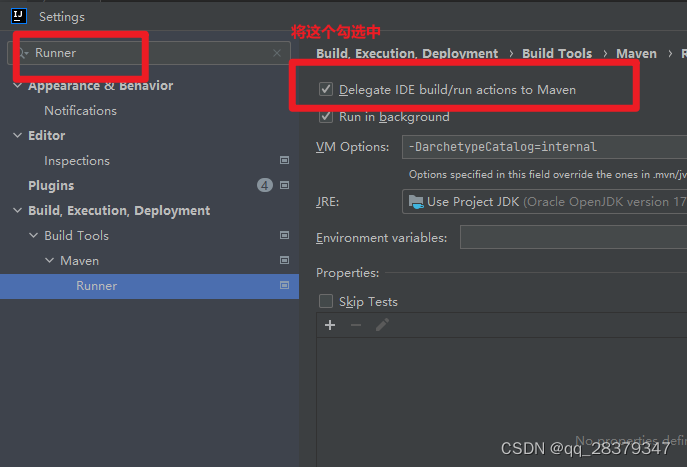Image resolution: width=687 pixels, height=467 pixels.
Task: Click Build, Execution, Deployment breadcrumb
Action: [407, 53]
